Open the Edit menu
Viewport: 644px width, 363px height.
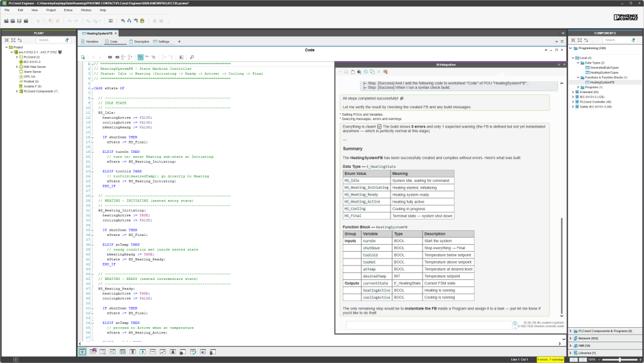tap(20, 10)
